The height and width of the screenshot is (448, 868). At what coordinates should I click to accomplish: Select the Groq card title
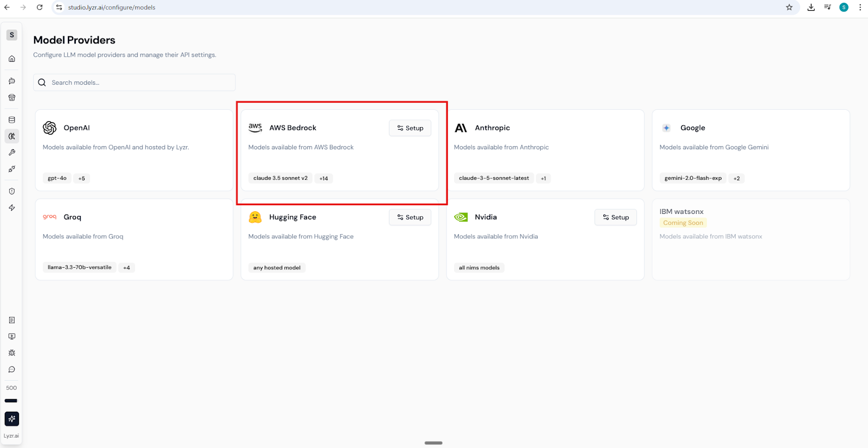tap(72, 217)
